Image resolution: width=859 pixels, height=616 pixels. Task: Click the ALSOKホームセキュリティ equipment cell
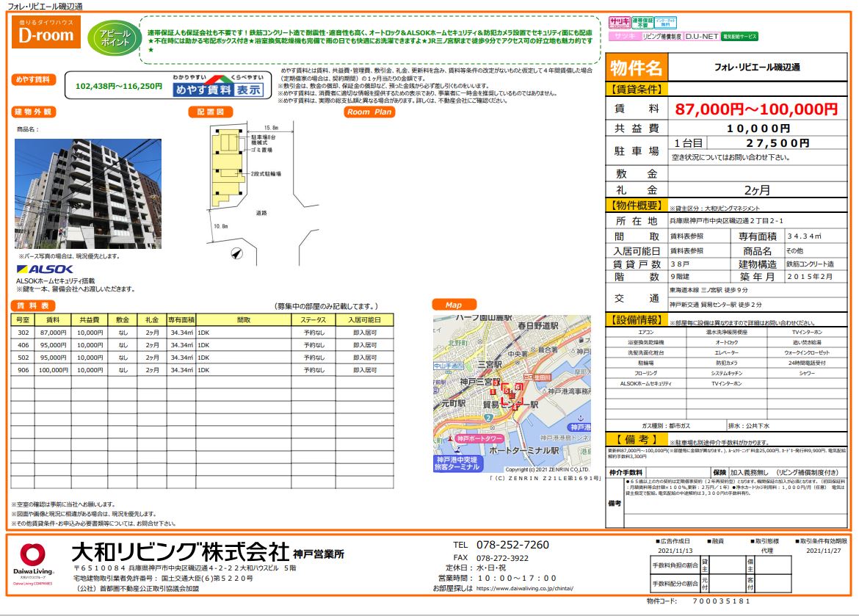pos(646,384)
